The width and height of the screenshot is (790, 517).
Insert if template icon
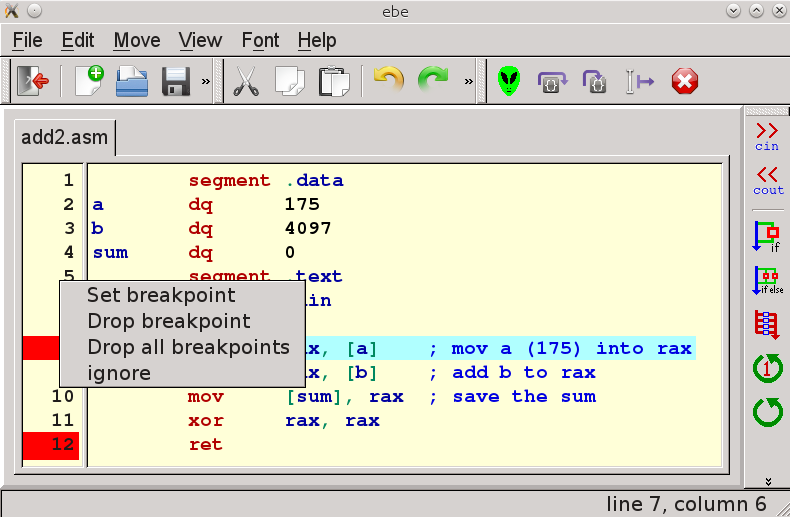click(x=767, y=236)
